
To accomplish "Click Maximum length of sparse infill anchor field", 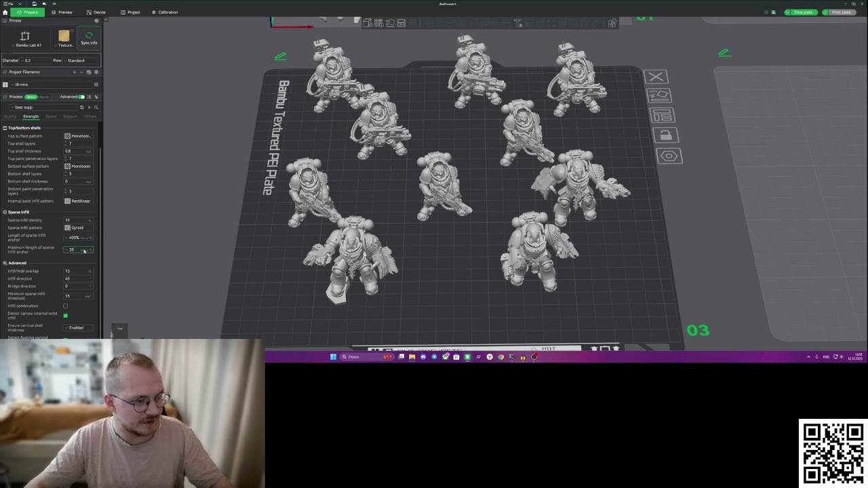I will (x=78, y=250).
